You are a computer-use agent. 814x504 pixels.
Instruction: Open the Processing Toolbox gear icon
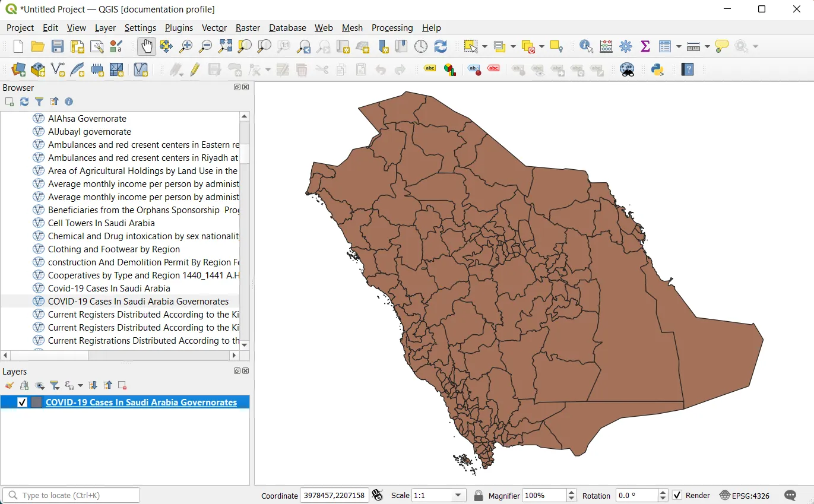pyautogui.click(x=625, y=46)
